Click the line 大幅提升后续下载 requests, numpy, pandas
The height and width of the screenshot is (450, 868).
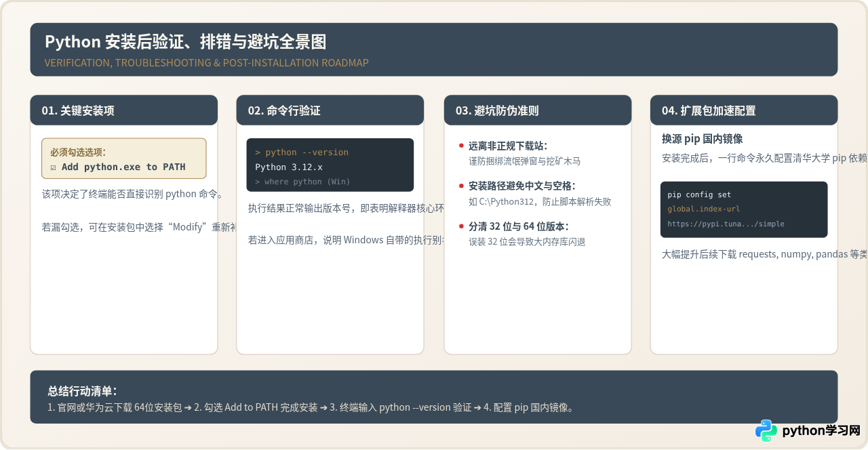764,255
